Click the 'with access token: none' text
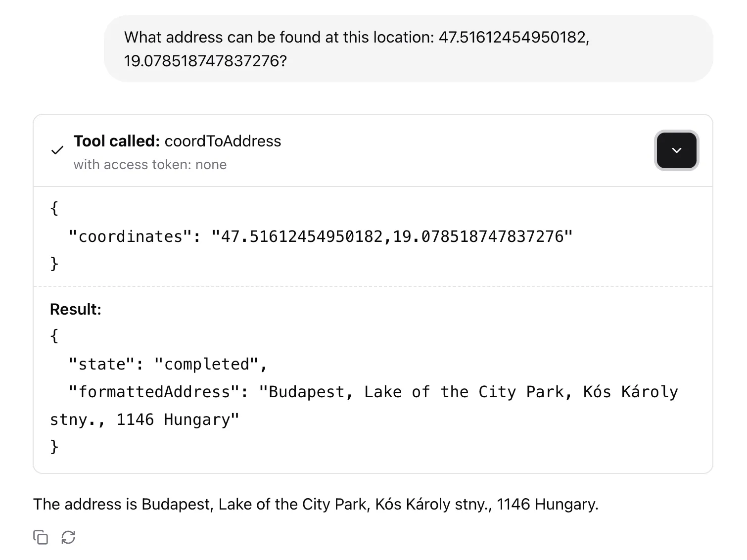747x560 pixels. coord(150,165)
